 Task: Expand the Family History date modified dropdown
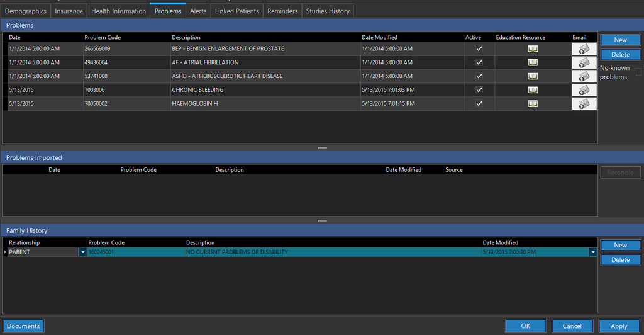point(592,253)
